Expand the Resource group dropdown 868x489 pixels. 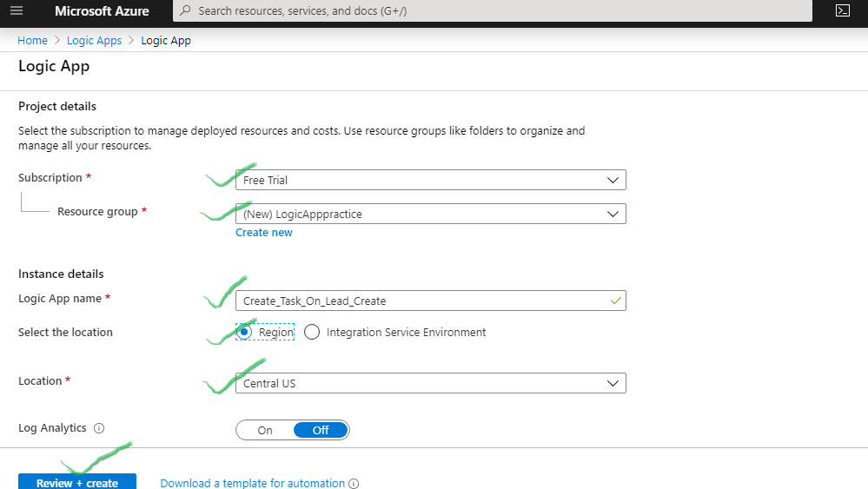click(431, 214)
